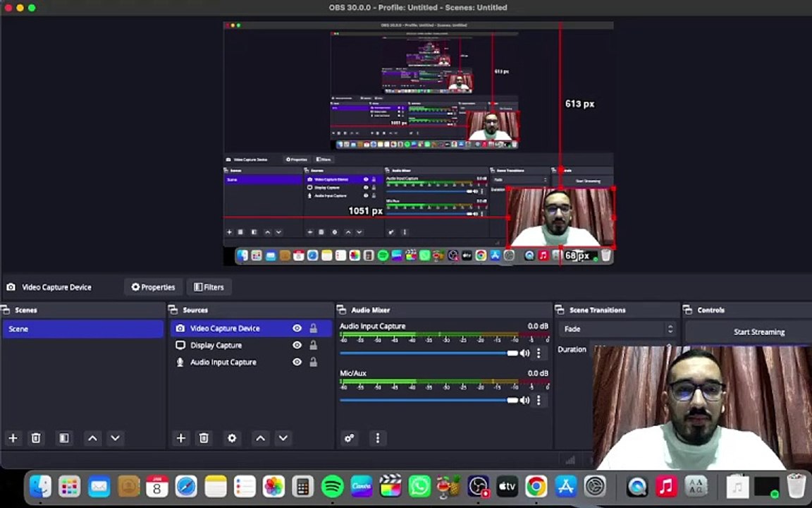Image resolution: width=812 pixels, height=508 pixels.
Task: Mute the Mic/Aux speaker icon
Action: (524, 400)
